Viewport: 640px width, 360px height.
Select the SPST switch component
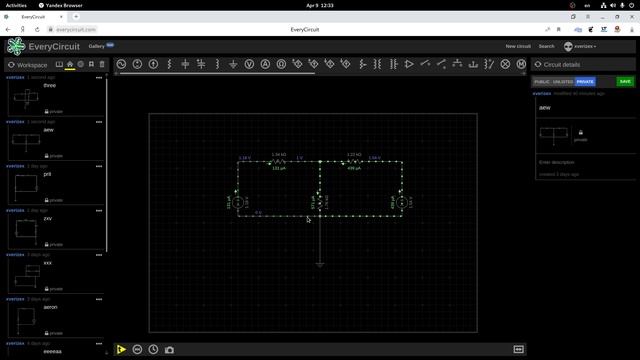coord(425,64)
